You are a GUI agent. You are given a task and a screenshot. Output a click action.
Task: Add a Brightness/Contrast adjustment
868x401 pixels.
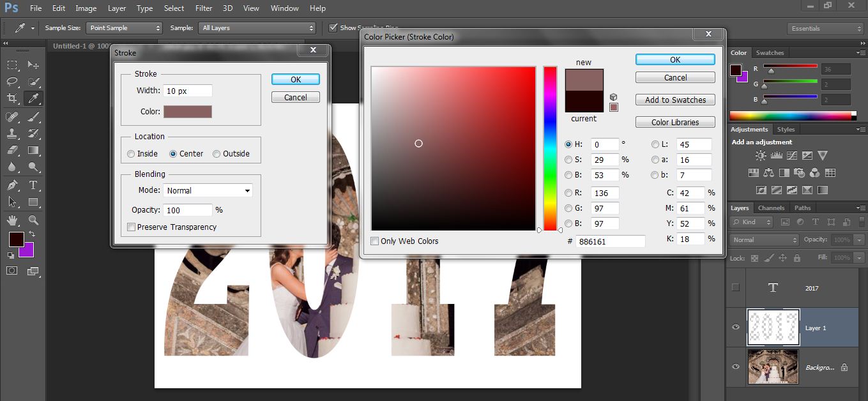(761, 155)
